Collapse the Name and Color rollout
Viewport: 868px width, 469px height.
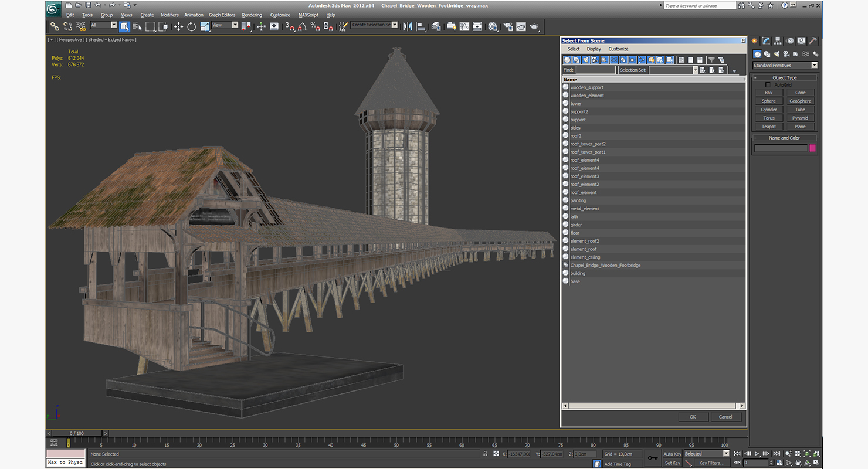pos(784,138)
